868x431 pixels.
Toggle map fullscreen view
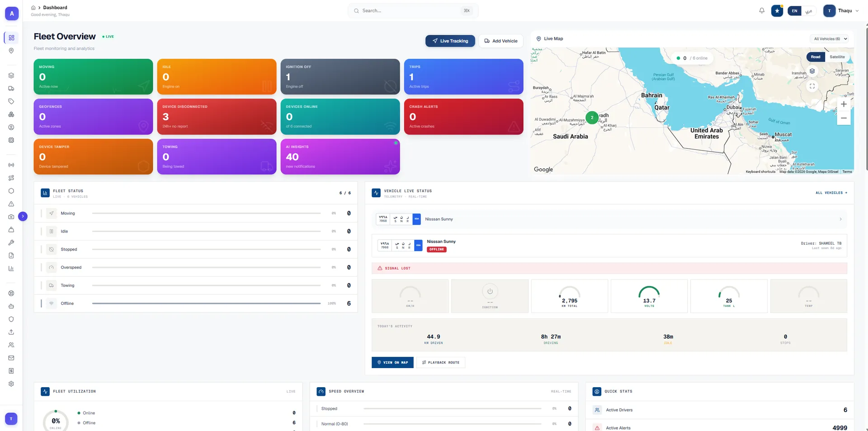(812, 86)
